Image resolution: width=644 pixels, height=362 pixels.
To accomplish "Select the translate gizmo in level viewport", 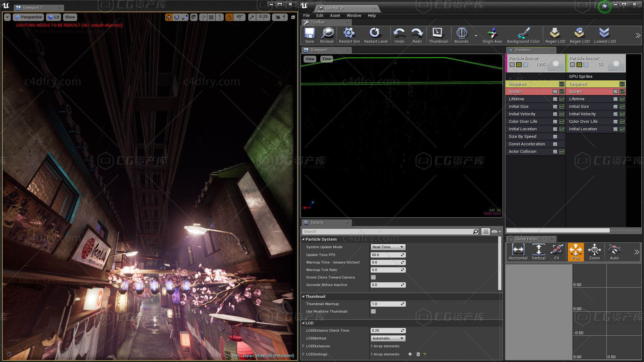I will coord(169,17).
